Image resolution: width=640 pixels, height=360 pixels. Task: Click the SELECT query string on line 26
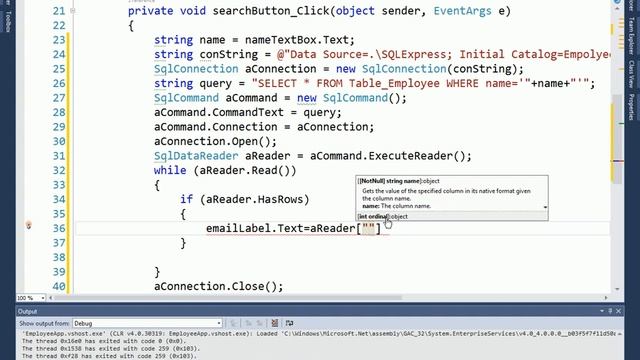point(391,83)
